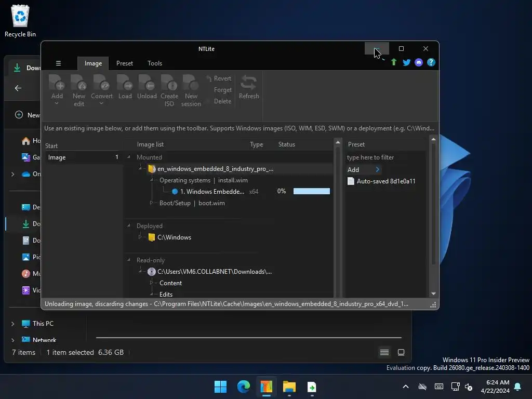Open File Explorer from the taskbar

(289, 387)
